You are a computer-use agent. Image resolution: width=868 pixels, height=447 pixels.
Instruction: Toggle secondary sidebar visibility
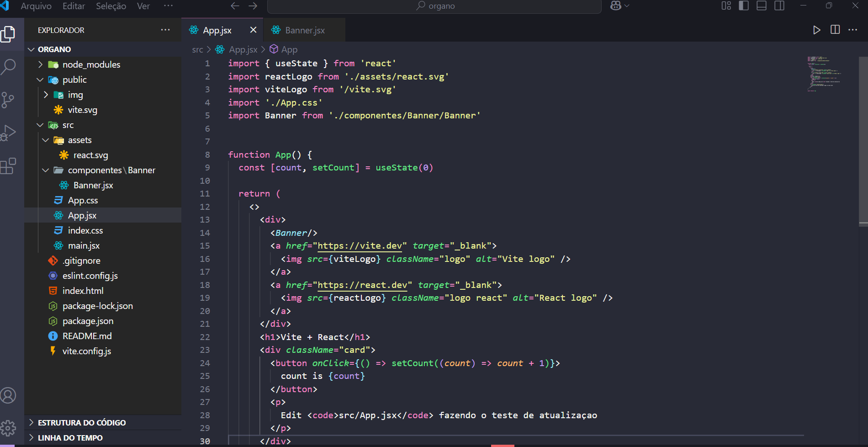(779, 5)
